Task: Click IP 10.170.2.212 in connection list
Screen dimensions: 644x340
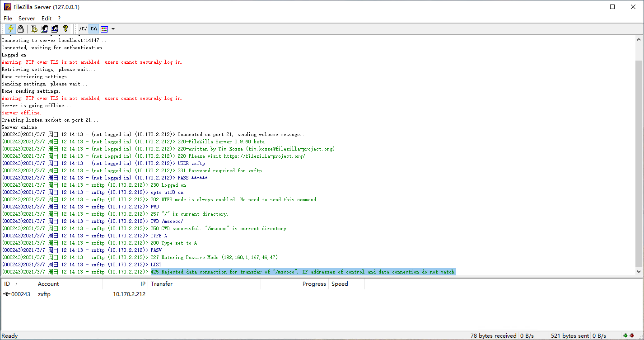Action: 129,294
